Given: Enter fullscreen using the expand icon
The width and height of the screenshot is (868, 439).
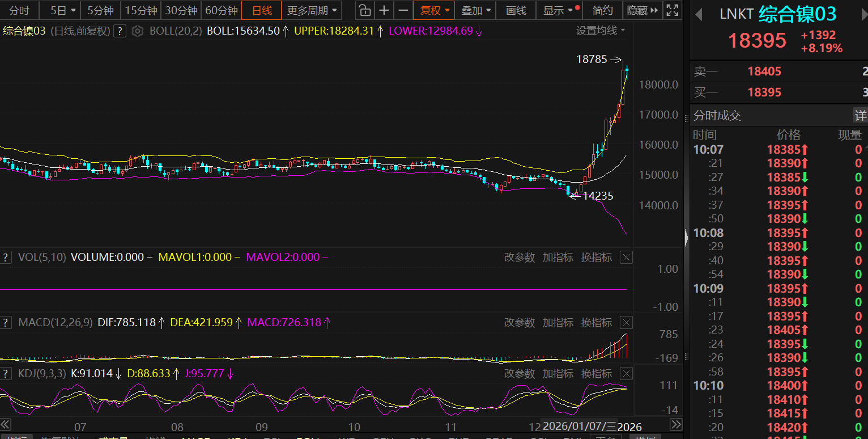Looking at the screenshot, I should [x=673, y=10].
